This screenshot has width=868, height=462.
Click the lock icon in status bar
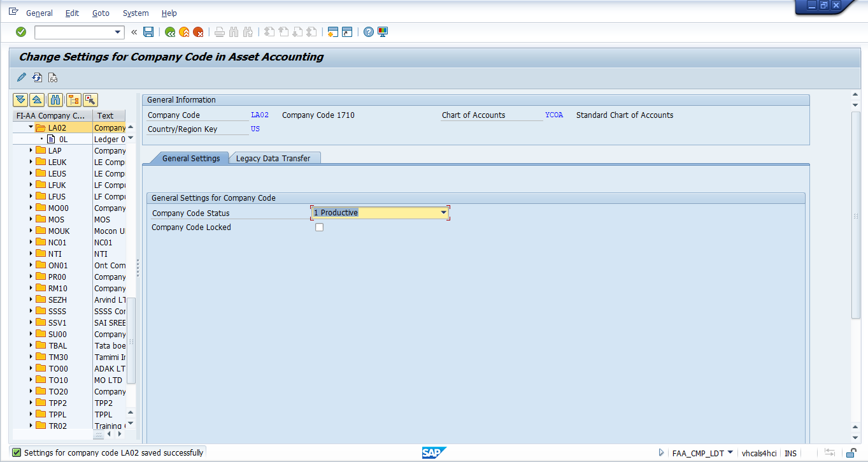[x=850, y=453]
